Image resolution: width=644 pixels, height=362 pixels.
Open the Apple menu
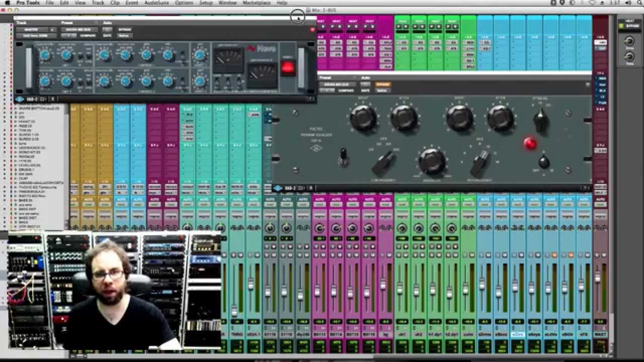pos(7,3)
